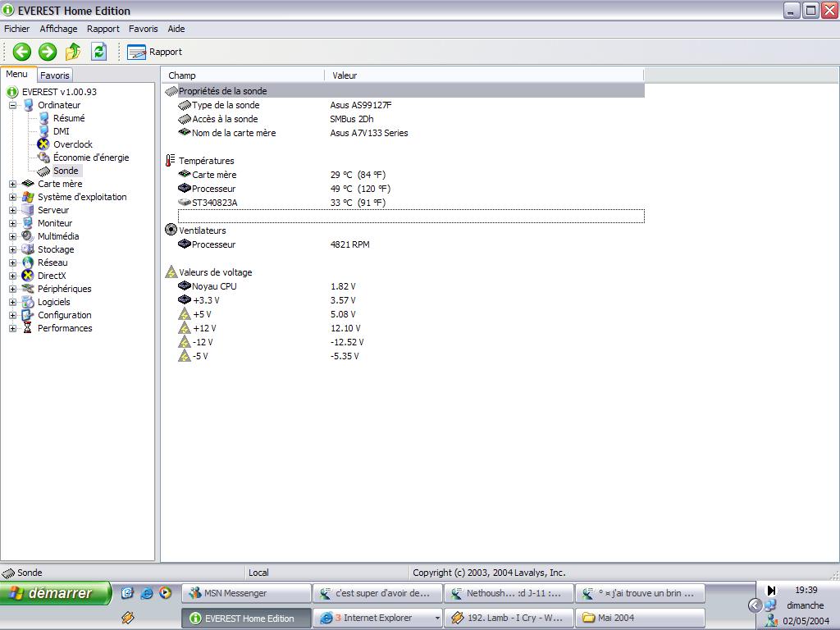Screen dimensions: 840x630
Task: Click the green Back arrow toolbar button
Action: pos(22,52)
